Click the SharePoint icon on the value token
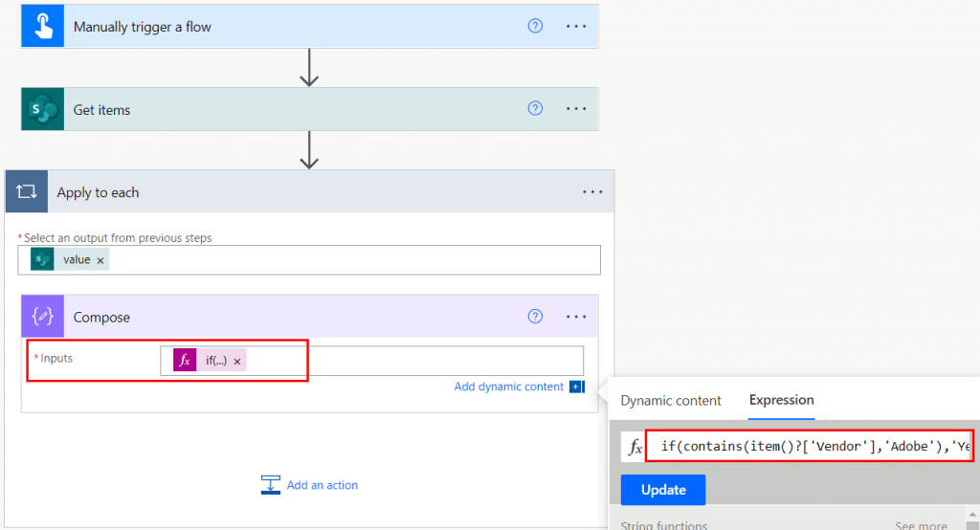Viewport: 980px width, 530px height. [x=42, y=259]
